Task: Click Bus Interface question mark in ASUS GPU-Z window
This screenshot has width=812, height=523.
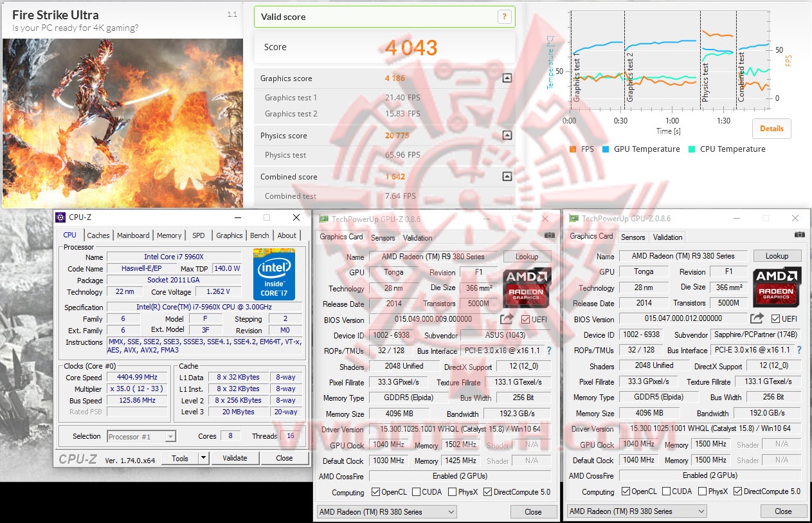Action: click(549, 351)
